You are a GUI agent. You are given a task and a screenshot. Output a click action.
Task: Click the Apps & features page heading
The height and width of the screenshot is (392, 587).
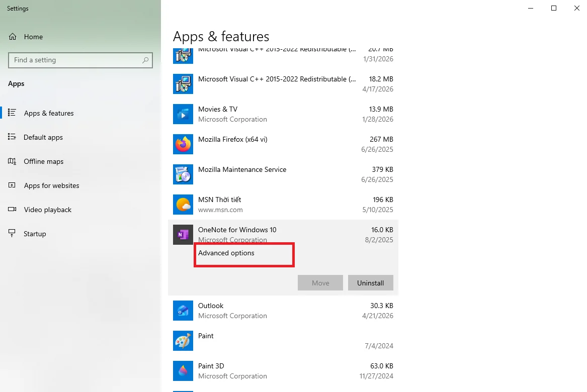click(x=221, y=36)
